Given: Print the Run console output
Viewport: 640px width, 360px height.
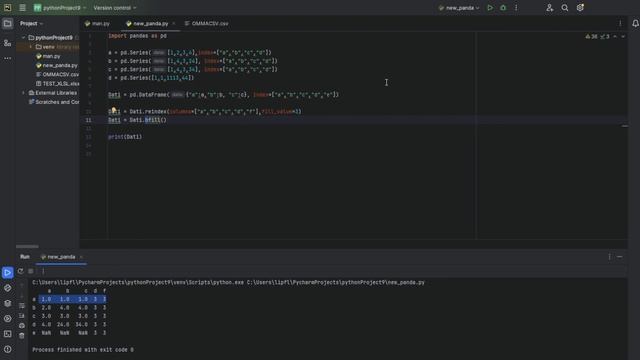Looking at the screenshot, I should tap(22, 326).
